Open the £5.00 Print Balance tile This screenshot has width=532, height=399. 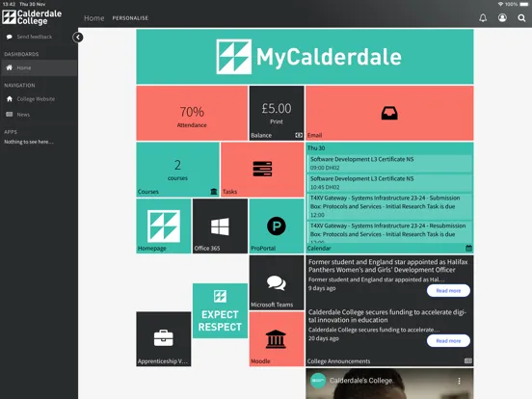(x=277, y=113)
